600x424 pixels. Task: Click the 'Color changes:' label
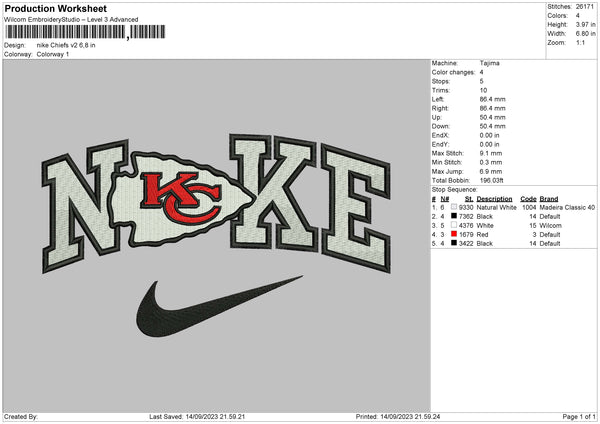click(453, 72)
